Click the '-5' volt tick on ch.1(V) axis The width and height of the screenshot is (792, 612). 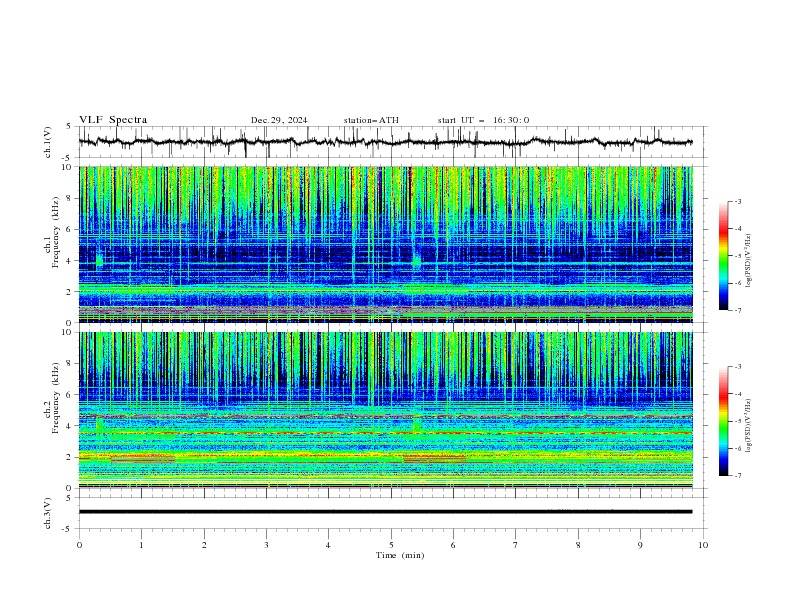(68, 158)
